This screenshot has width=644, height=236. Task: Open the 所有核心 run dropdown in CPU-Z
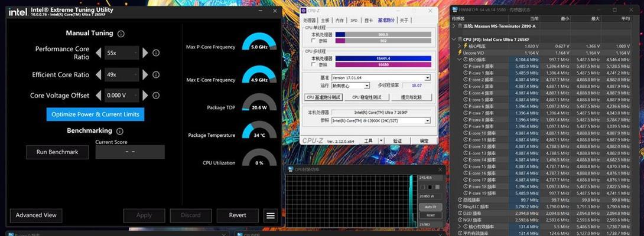click(x=350, y=86)
